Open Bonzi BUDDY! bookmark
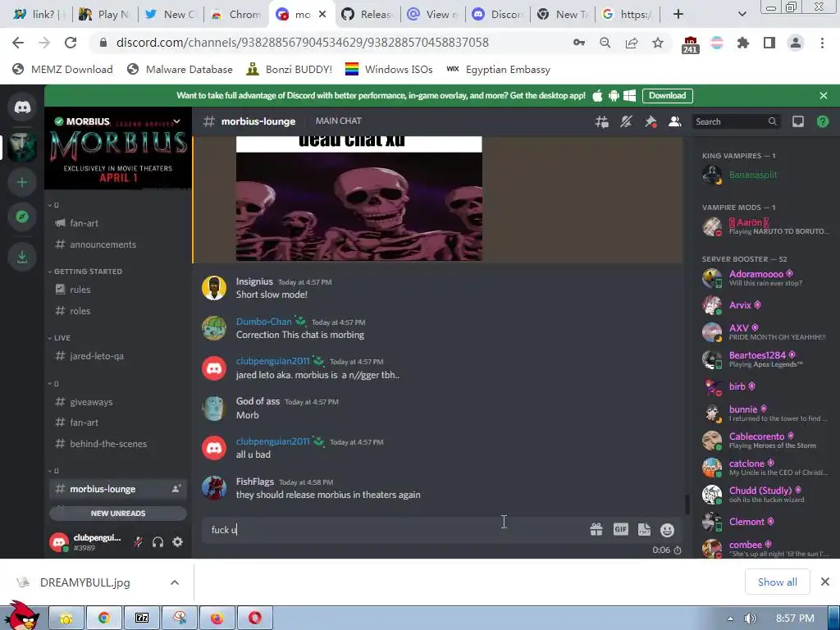 (289, 70)
